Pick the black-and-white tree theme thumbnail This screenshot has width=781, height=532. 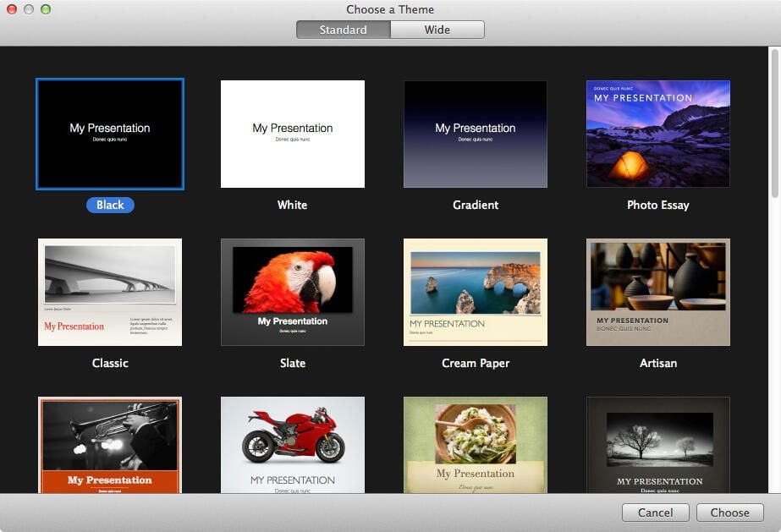click(x=658, y=445)
